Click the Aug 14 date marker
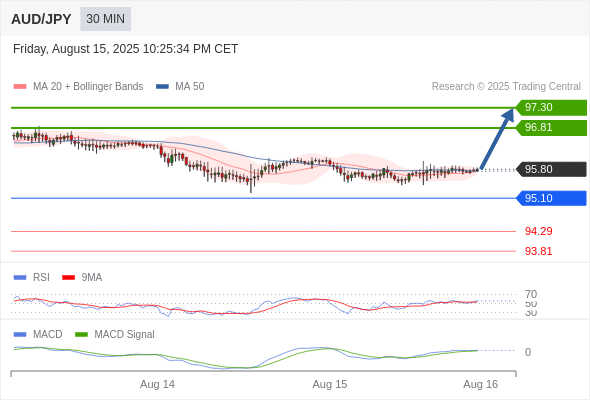 click(x=157, y=384)
